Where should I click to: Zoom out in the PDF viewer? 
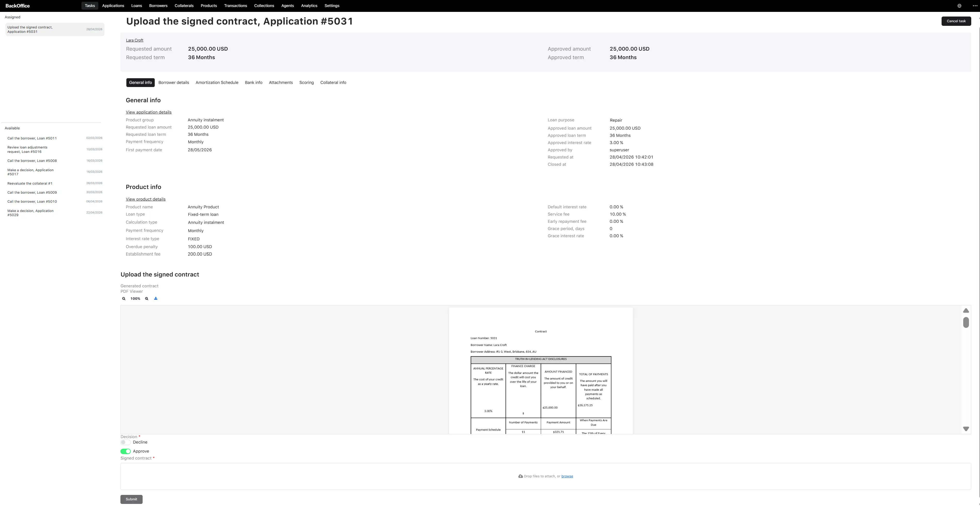click(x=124, y=299)
